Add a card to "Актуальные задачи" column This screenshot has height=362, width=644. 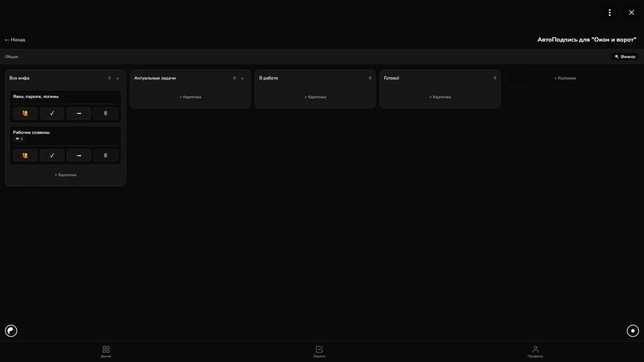(190, 97)
